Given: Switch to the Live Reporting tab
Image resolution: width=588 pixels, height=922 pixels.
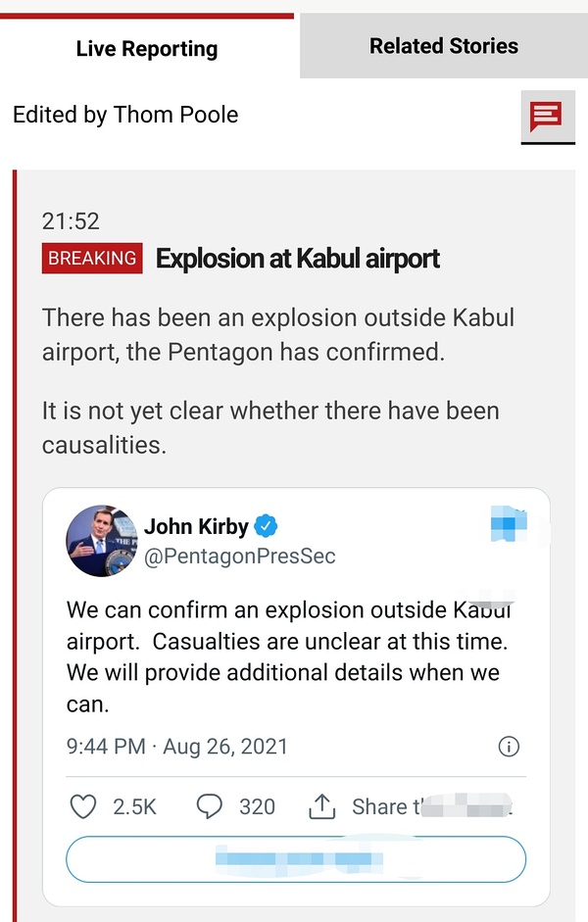Looking at the screenshot, I should [x=147, y=48].
